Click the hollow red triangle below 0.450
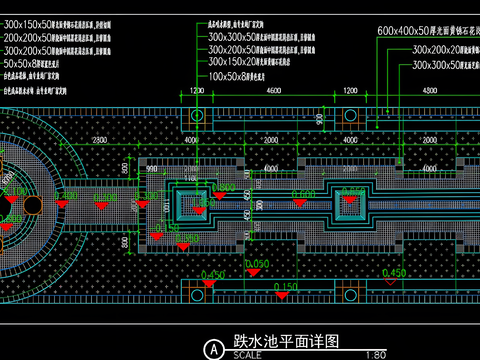Viewport: 480px width, 360px height. coord(390,282)
